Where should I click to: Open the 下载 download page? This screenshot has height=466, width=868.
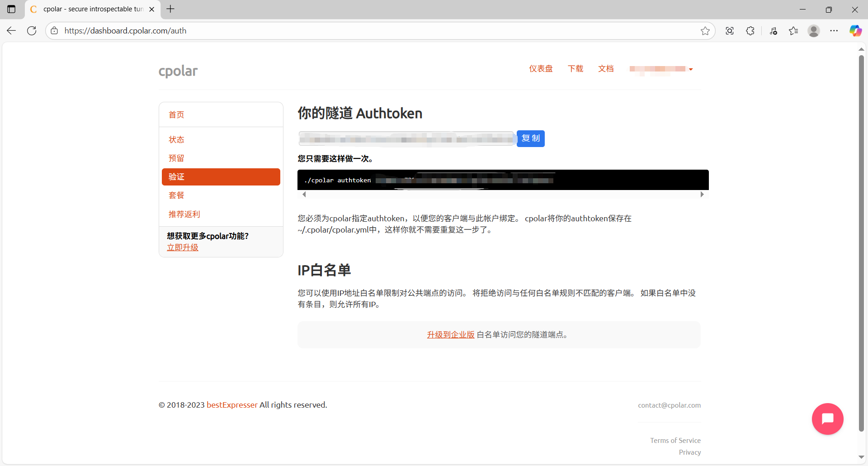coord(576,69)
